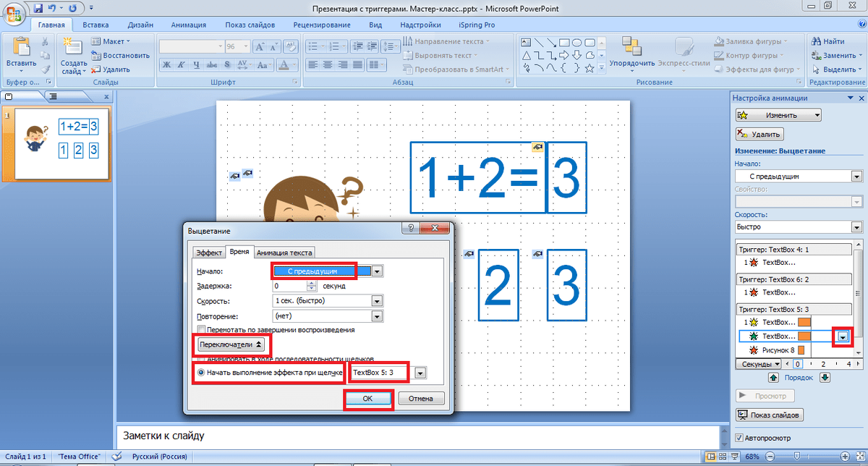868x466 pixels.
Task: Collapse the Переключатели triggers section
Action: 232,345
